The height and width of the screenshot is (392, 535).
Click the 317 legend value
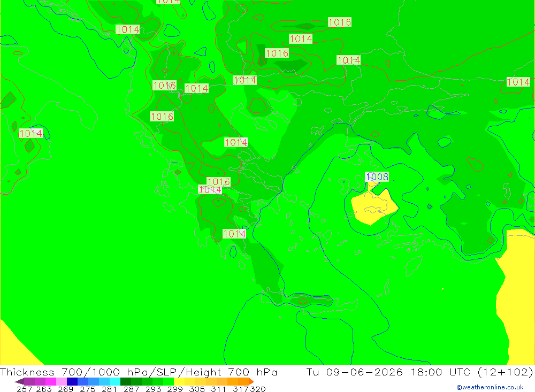pyautogui.click(x=241, y=389)
